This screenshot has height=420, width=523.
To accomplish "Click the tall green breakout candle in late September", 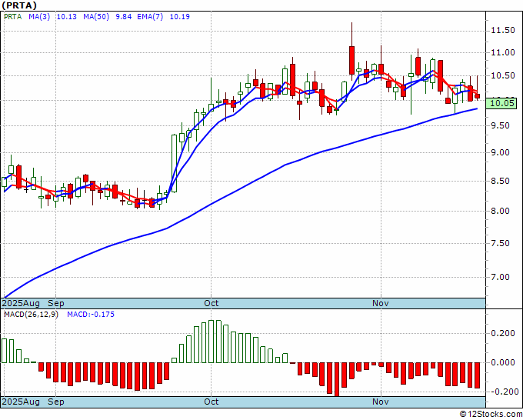I will (x=174, y=163).
